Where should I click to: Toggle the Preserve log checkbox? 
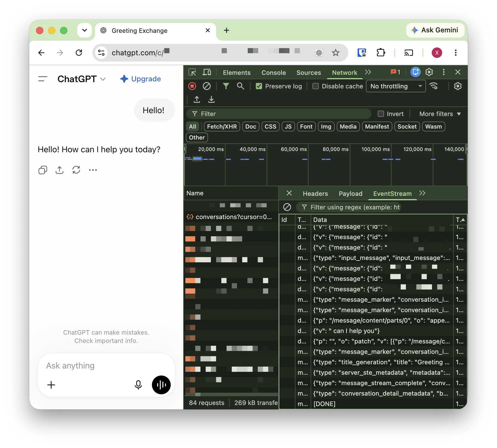click(259, 86)
